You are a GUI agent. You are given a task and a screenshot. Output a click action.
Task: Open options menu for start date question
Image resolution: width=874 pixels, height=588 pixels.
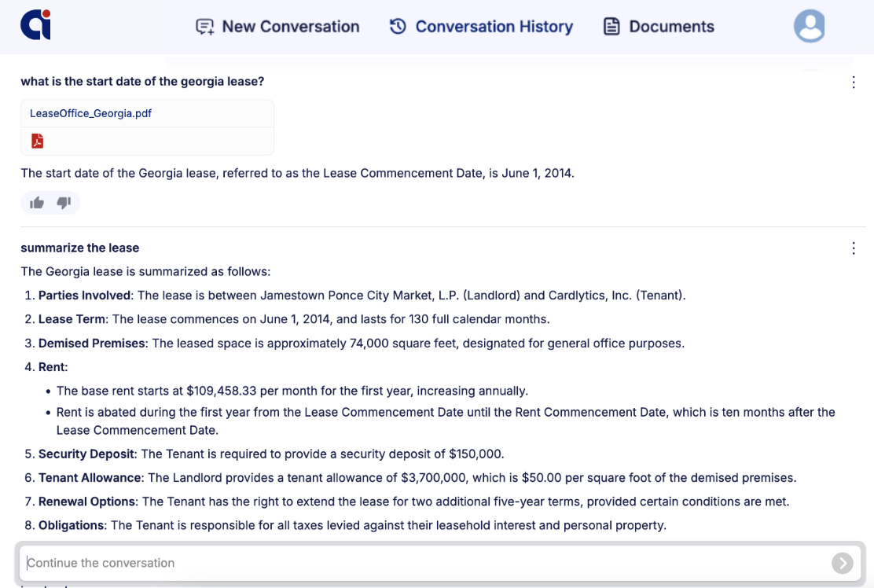(x=854, y=82)
